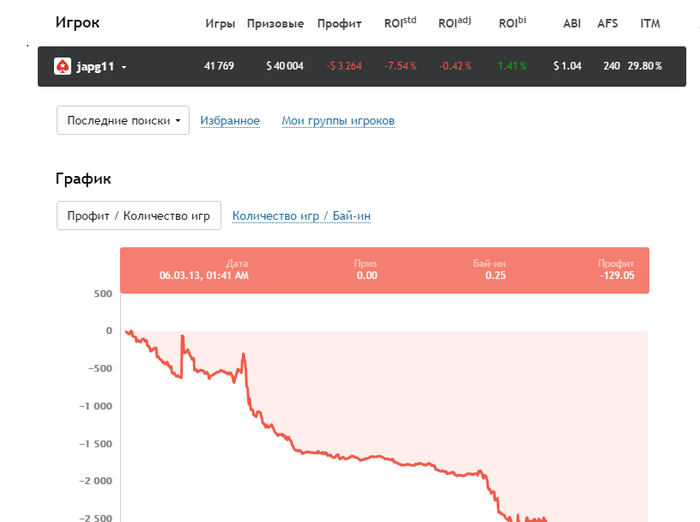Click the ROI std column header
The height and width of the screenshot is (522, 700).
click(400, 22)
